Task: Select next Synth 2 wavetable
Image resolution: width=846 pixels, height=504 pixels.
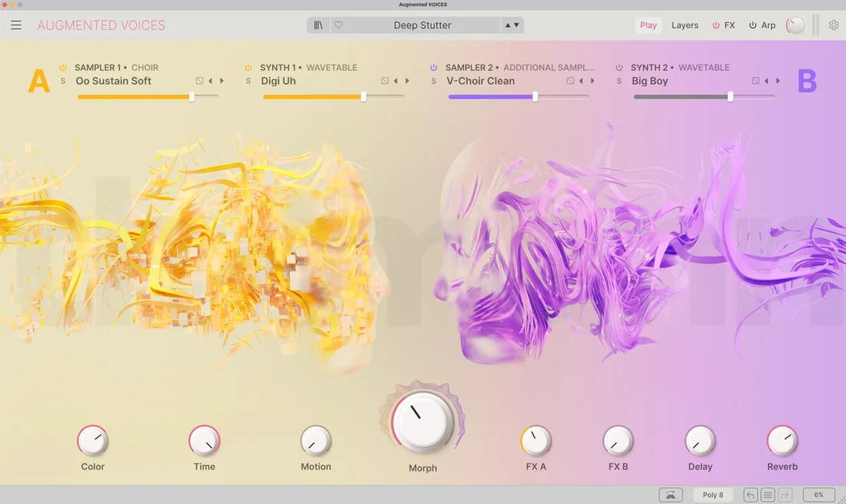Action: tap(778, 81)
